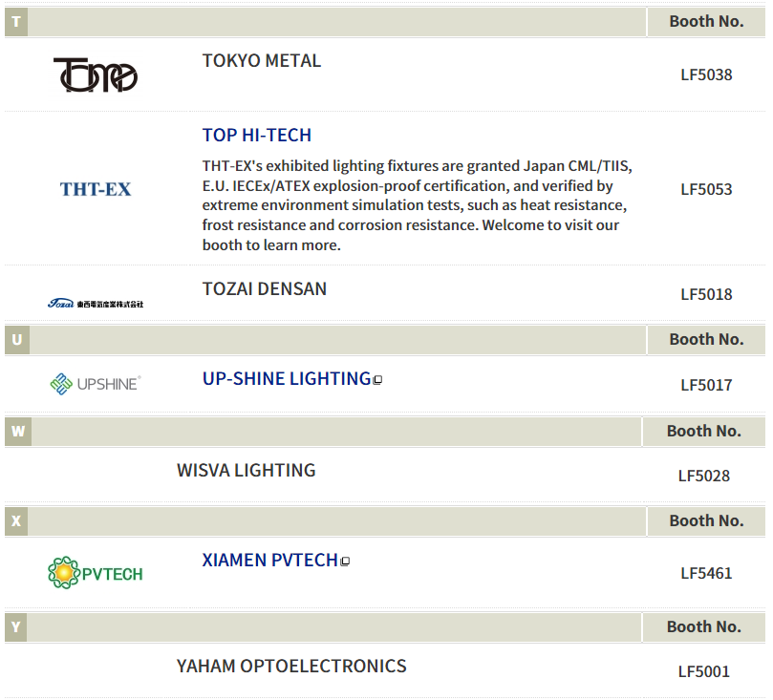Click the Booth No. header in Y section
This screenshot has width=773, height=700.
click(703, 626)
